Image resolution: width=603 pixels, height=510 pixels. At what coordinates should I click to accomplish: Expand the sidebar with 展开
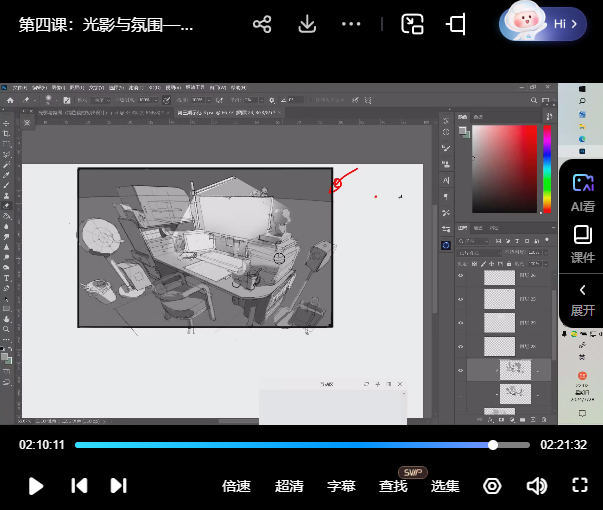pyautogui.click(x=582, y=298)
